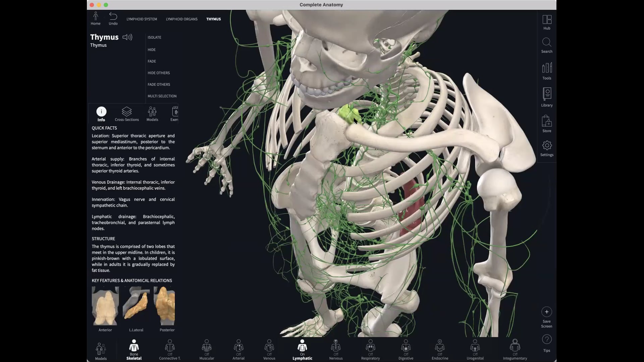Open the Store icon

click(x=547, y=121)
